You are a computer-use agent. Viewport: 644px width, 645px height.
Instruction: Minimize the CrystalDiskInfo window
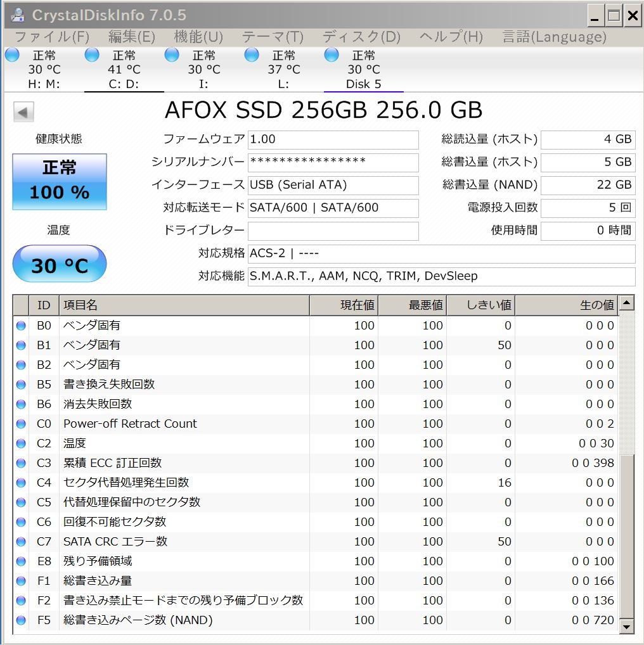(595, 16)
